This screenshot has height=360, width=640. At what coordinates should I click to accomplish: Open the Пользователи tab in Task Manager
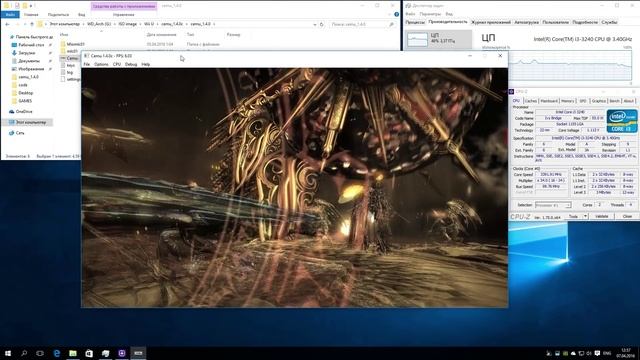555,22
